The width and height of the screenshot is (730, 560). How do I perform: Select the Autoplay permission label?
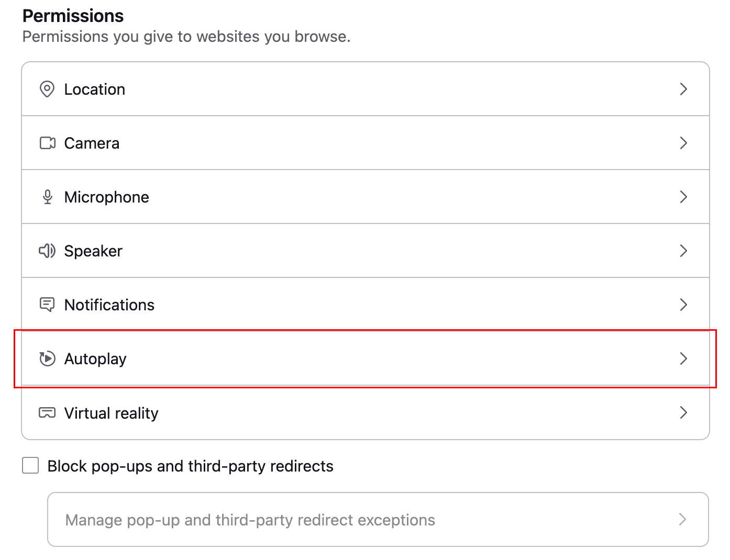(x=95, y=359)
